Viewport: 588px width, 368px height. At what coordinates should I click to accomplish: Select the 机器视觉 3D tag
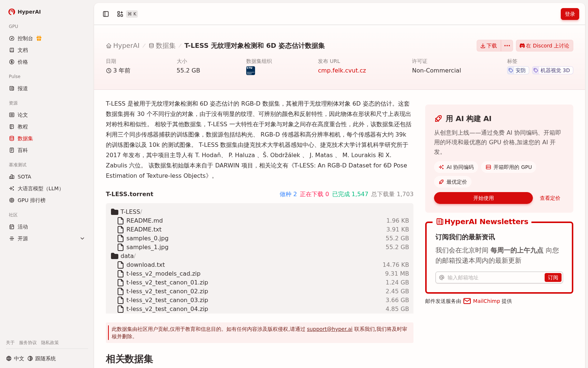coord(552,70)
